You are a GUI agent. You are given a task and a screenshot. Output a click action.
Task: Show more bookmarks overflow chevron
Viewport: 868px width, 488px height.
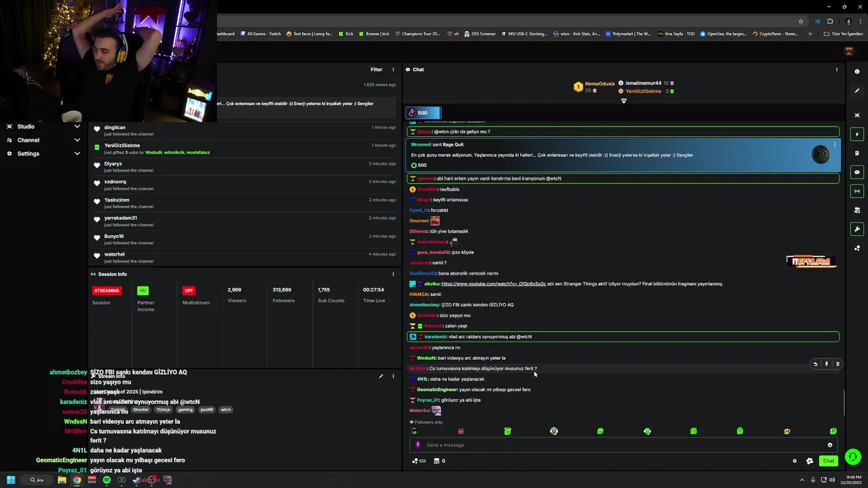tap(810, 34)
